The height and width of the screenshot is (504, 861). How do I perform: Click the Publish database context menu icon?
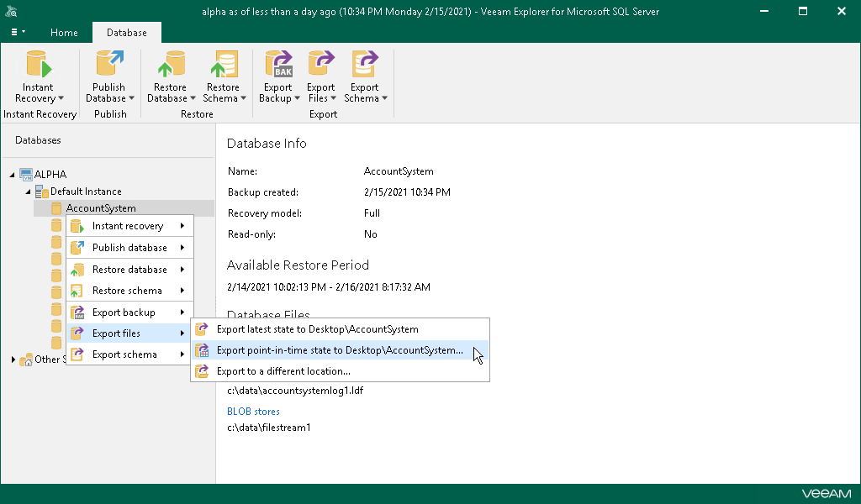tap(77, 247)
